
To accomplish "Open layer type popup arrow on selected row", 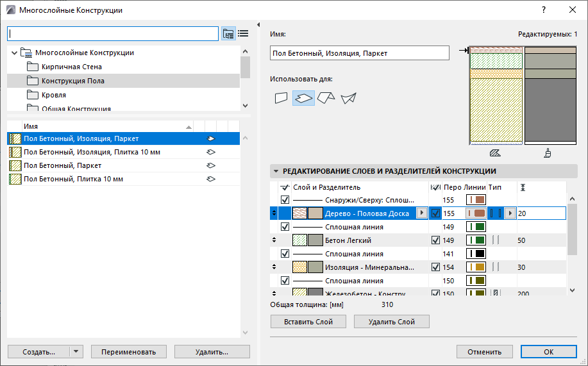I will pyautogui.click(x=510, y=213).
